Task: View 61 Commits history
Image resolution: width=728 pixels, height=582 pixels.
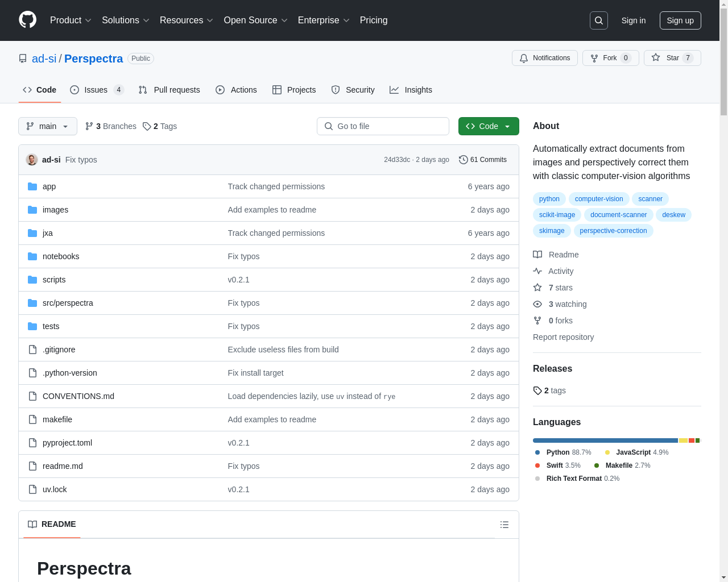Action: (483, 160)
